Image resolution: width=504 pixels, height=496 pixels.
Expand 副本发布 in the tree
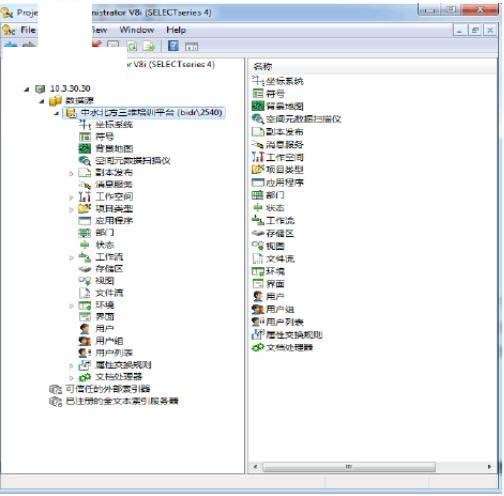point(71,173)
